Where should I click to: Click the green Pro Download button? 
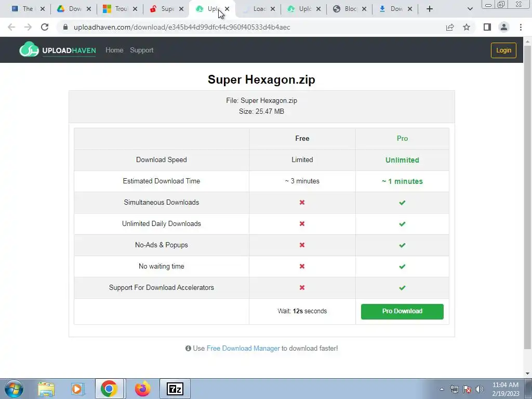(402, 312)
